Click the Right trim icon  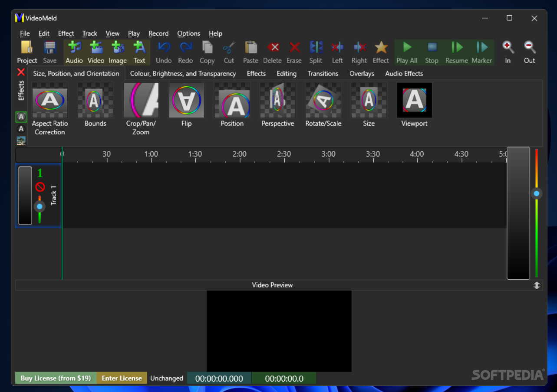point(359,47)
